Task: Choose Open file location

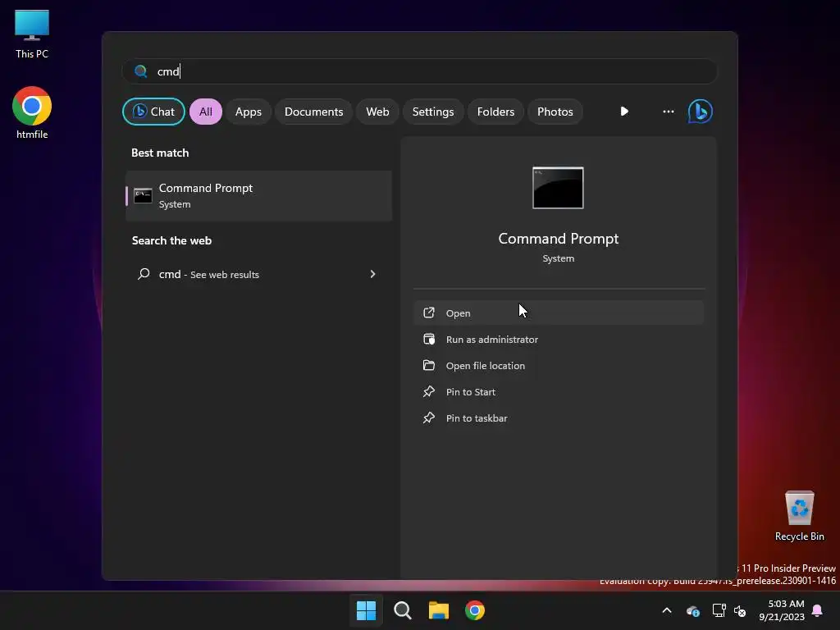Action: (x=559, y=365)
